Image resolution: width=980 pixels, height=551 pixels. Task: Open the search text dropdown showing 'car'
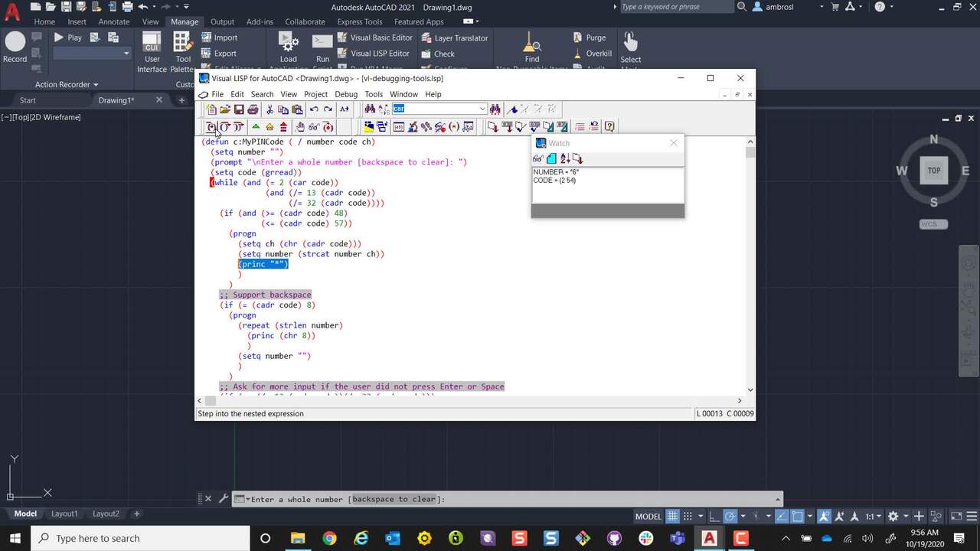(482, 109)
